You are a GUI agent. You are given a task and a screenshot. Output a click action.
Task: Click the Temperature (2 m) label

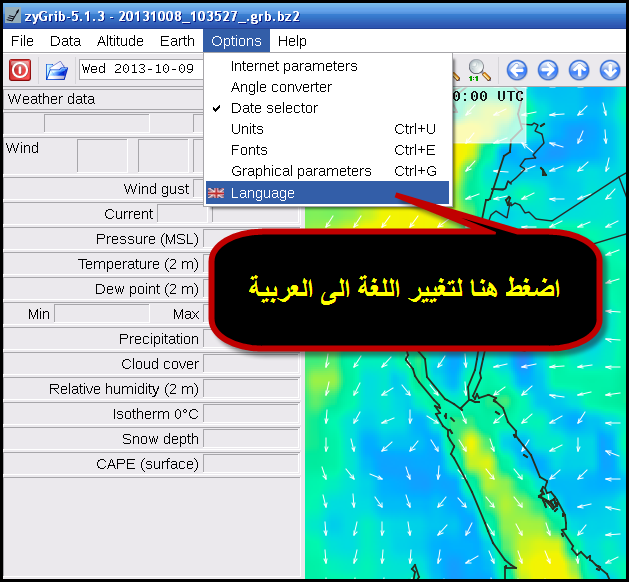click(138, 264)
